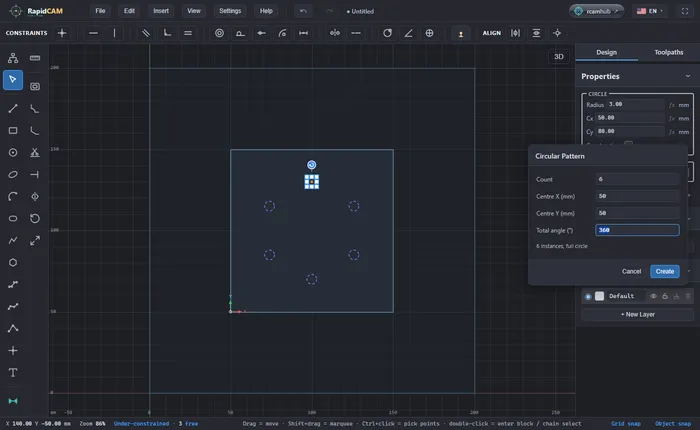This screenshot has width=700, height=430.
Task: Toggle Default layer lock
Action: click(665, 296)
